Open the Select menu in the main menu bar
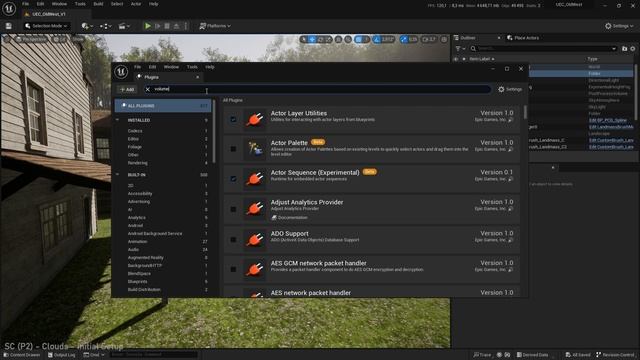Viewport: 640px width, 360px height. (117, 4)
